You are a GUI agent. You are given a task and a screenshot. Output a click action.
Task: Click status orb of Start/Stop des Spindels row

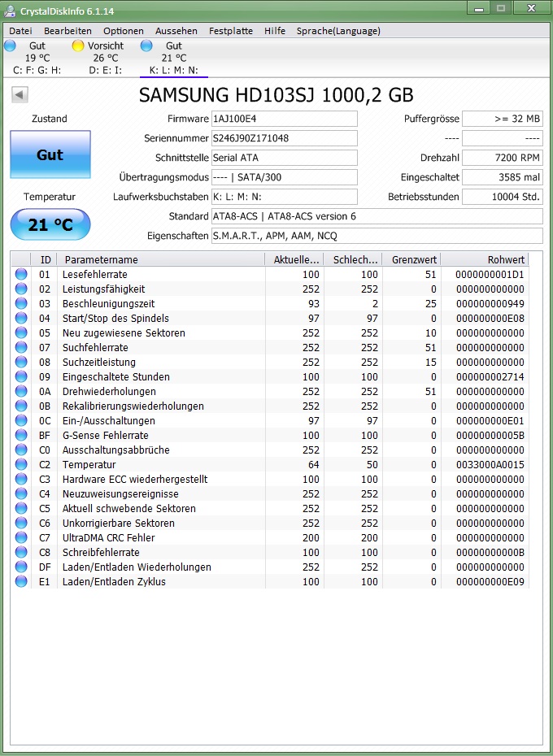(21, 318)
